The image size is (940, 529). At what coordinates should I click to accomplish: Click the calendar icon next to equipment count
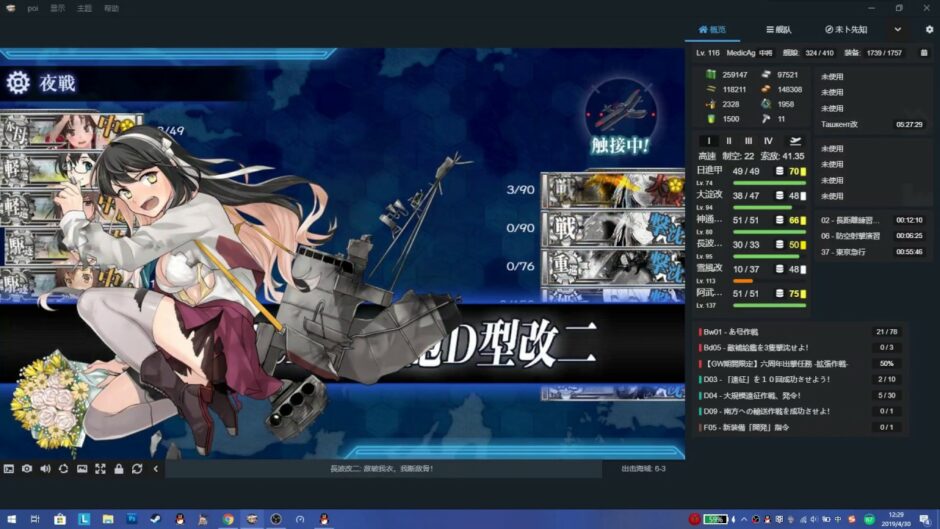coord(924,53)
